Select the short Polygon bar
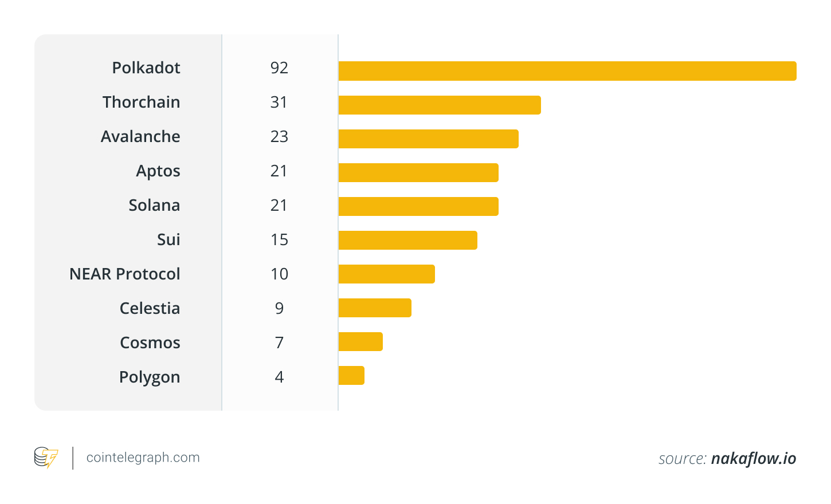The image size is (831, 504). [351, 376]
